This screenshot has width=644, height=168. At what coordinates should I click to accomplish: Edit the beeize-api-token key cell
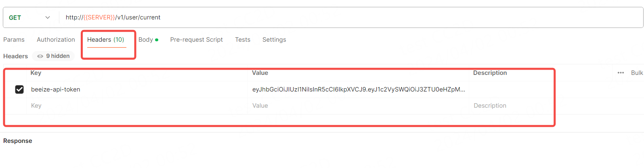(137, 89)
